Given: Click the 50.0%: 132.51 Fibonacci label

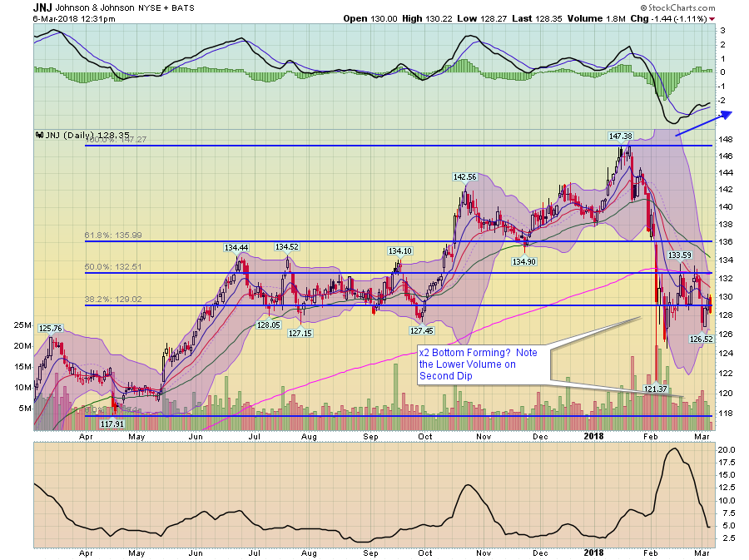Looking at the screenshot, I should 113,267.
